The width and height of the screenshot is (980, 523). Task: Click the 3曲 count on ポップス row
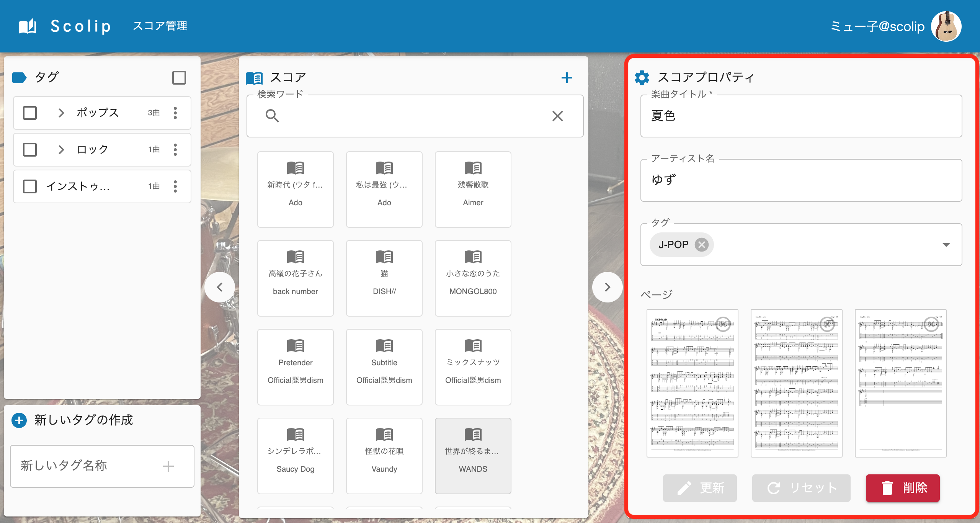click(x=154, y=113)
